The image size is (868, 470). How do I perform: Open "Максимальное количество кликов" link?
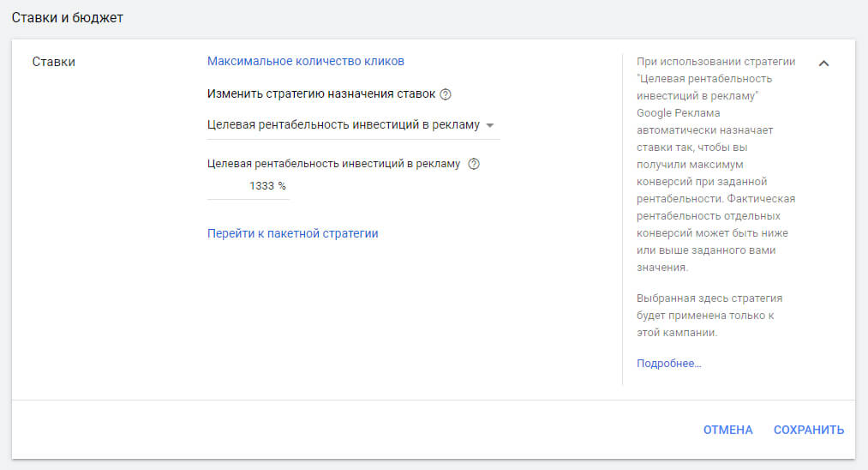[x=305, y=61]
